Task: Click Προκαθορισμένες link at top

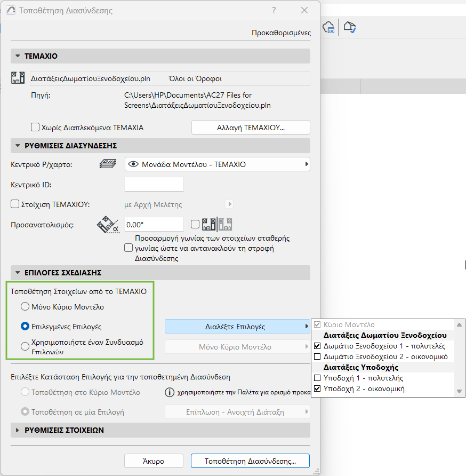Action: coord(281,33)
